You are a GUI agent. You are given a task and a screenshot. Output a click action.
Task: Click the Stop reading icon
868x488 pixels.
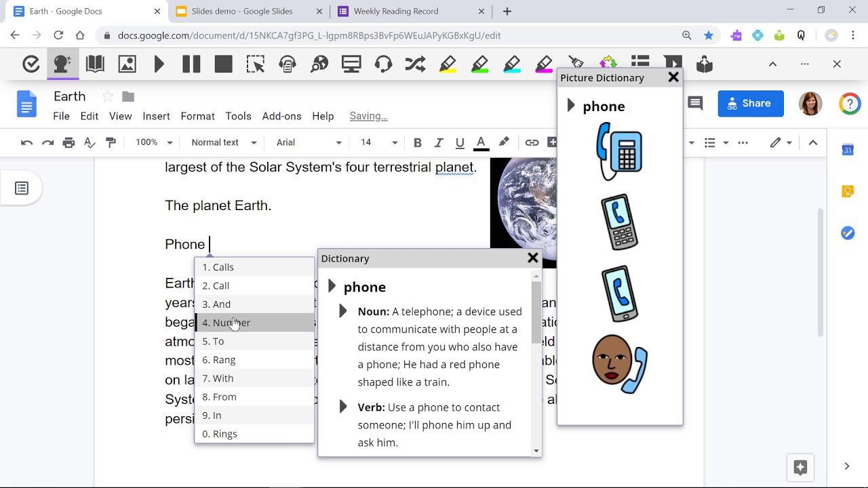(223, 64)
